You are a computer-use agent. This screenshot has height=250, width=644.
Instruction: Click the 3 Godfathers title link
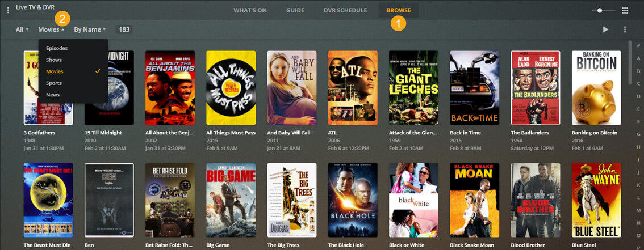tap(39, 133)
